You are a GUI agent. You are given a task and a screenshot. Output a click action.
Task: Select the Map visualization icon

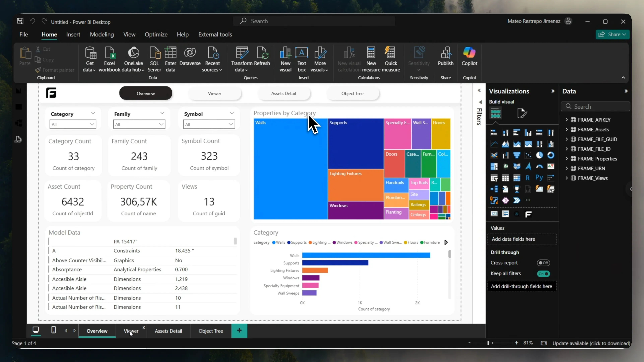[x=505, y=167]
